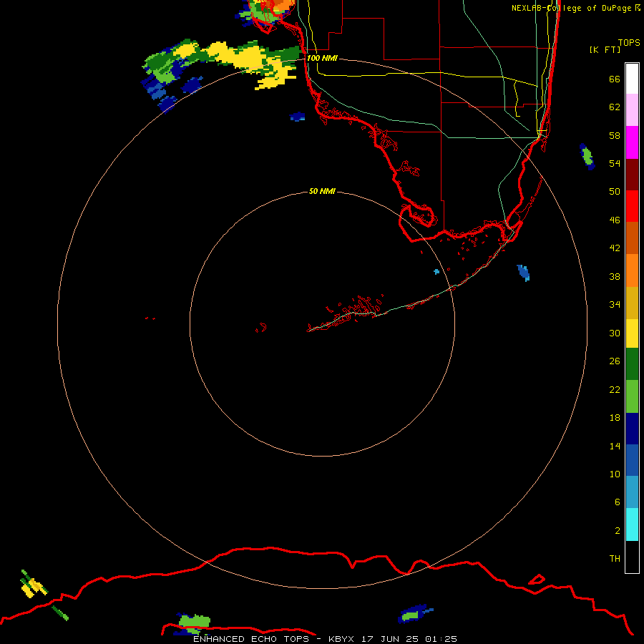Select the '2' scale label

[618, 531]
